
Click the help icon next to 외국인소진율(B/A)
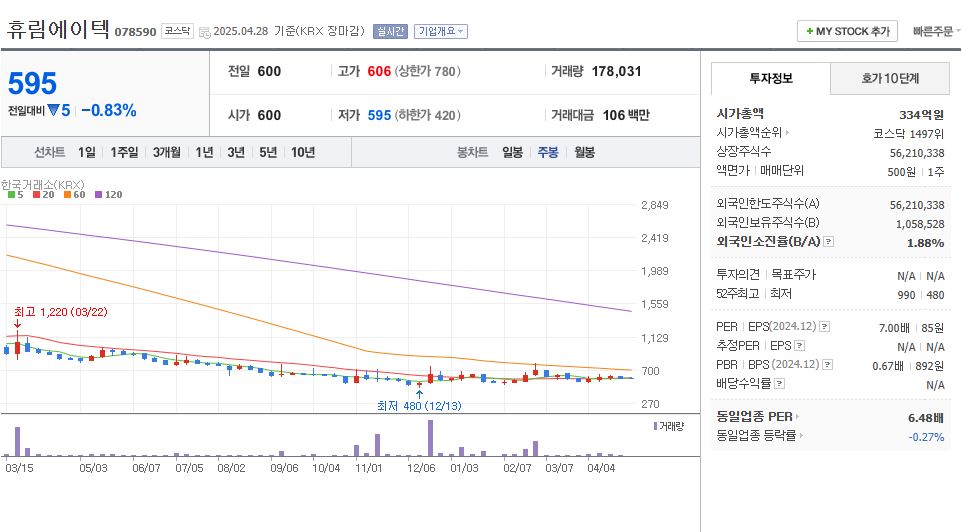pos(828,242)
